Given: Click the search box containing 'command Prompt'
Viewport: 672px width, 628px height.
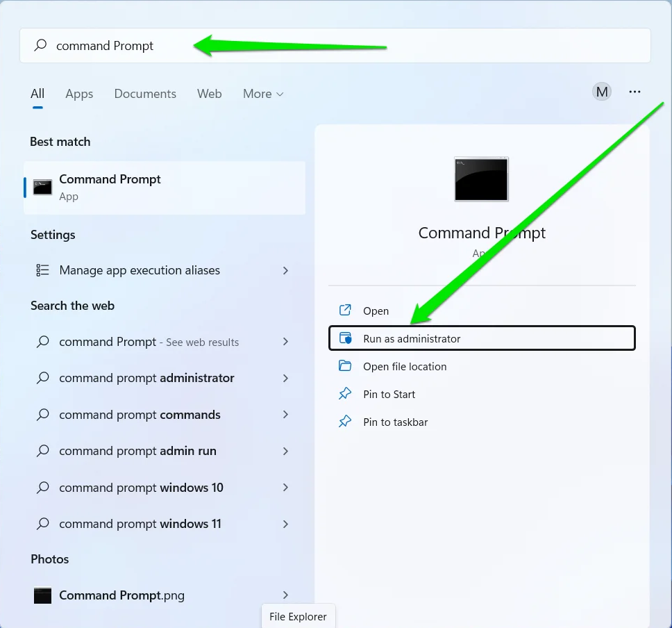Looking at the screenshot, I should click(x=335, y=45).
